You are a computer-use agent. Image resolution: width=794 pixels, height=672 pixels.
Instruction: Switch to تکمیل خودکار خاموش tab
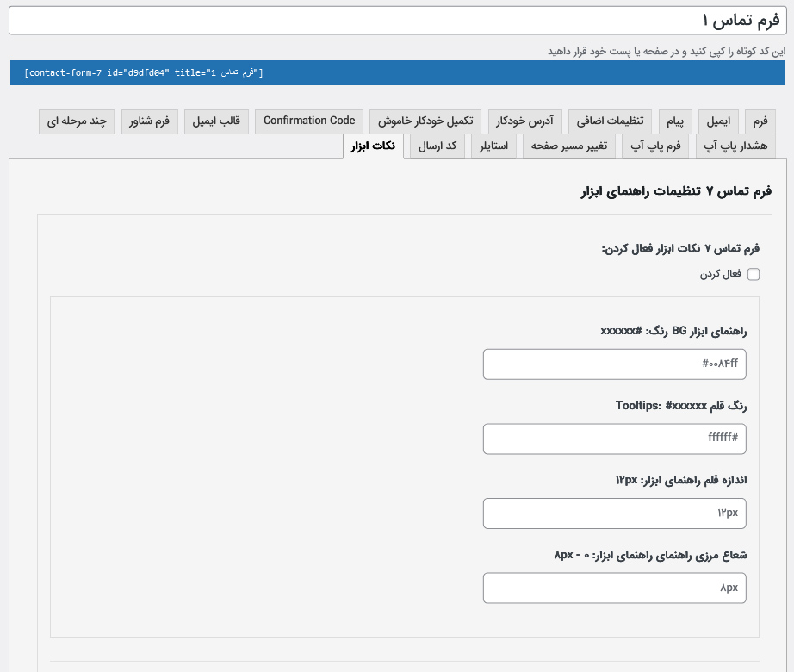pos(425,121)
